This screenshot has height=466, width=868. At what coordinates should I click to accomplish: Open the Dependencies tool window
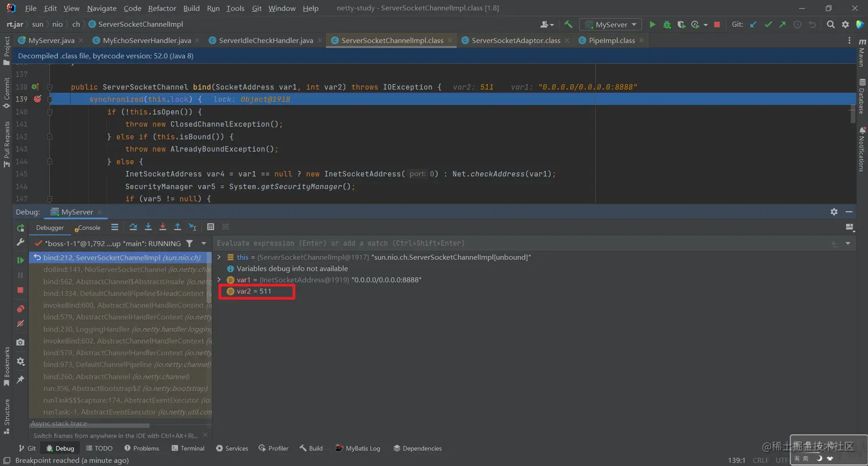[417, 448]
